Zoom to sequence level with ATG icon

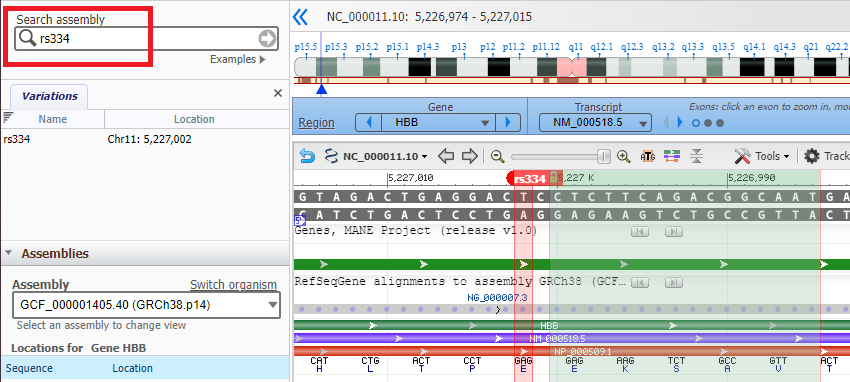pyautogui.click(x=648, y=157)
